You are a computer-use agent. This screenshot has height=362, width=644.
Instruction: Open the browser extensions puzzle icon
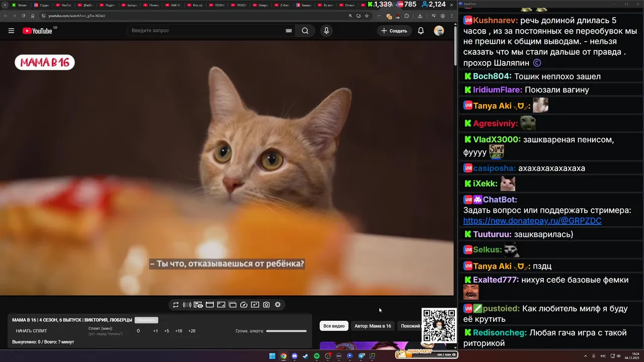point(407,16)
